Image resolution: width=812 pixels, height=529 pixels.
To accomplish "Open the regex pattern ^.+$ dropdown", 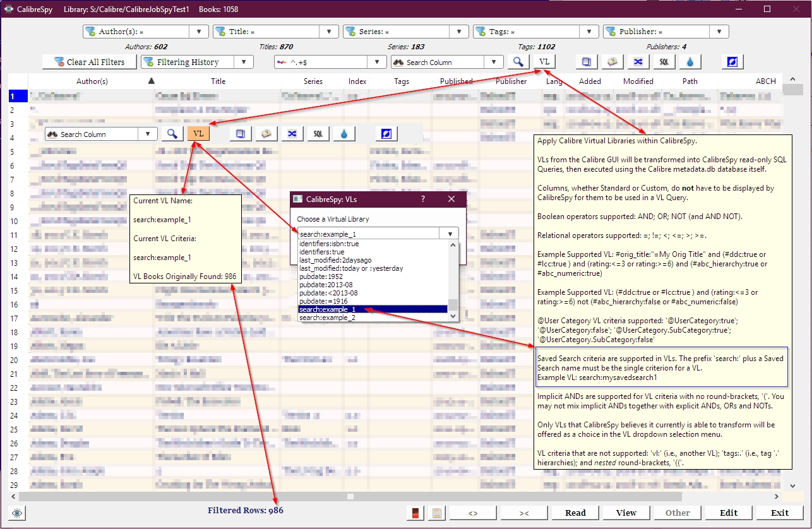I will tap(378, 62).
